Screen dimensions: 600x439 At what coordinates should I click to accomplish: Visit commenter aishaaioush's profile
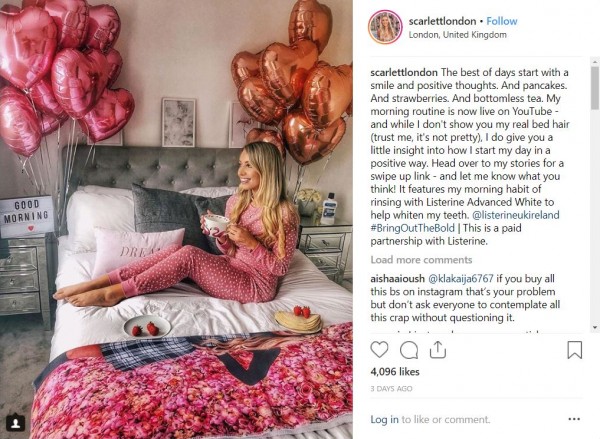[397, 278]
